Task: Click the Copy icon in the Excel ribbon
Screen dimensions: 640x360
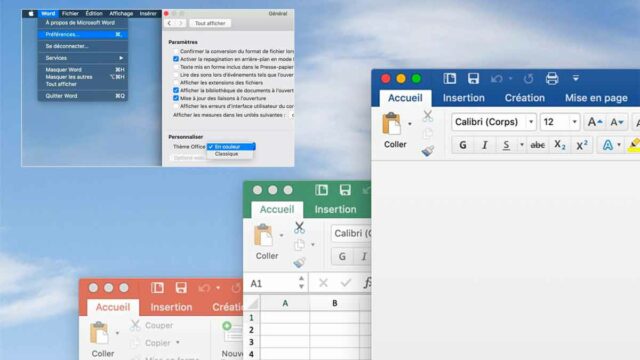Action: click(x=299, y=245)
